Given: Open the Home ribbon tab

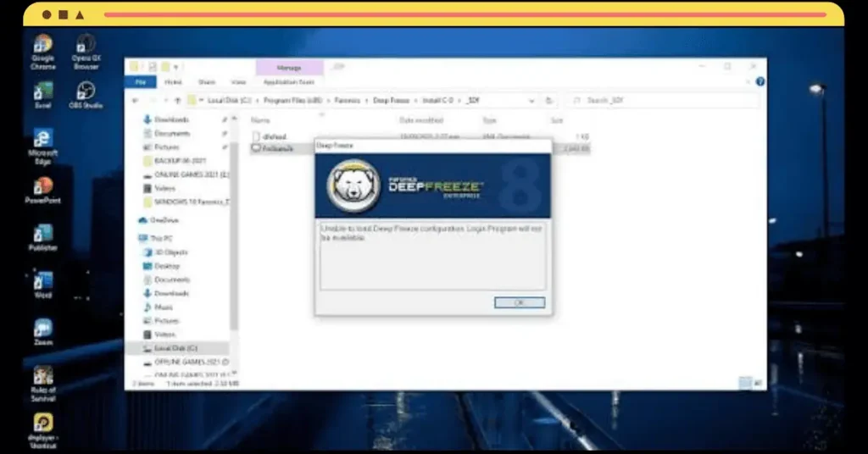Looking at the screenshot, I should [173, 82].
